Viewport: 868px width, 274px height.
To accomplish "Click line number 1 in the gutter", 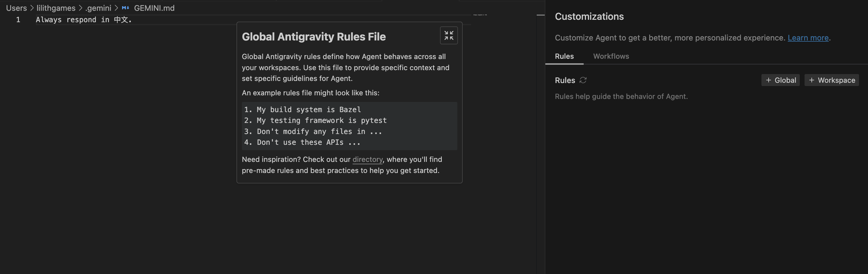I will tap(18, 20).
